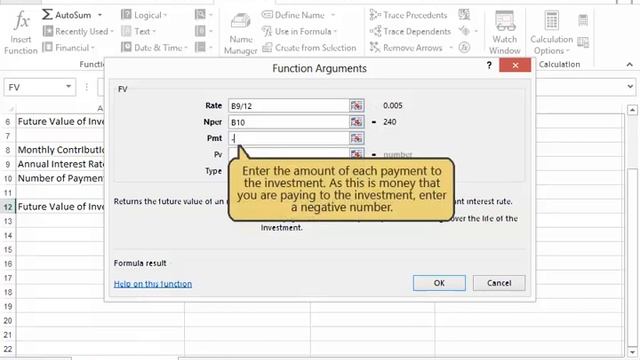Select row 20 header
This screenshot has height=360, width=640.
point(8,320)
